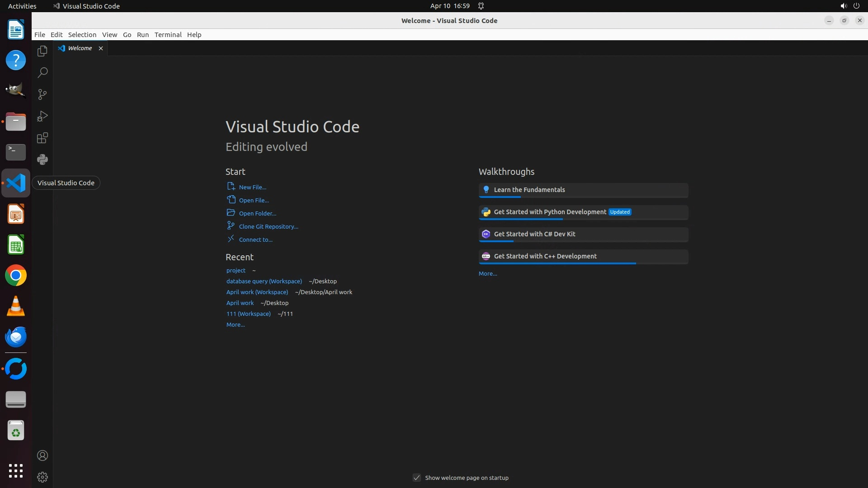Open the Manage gear icon
This screenshot has width=868, height=488.
tap(42, 477)
